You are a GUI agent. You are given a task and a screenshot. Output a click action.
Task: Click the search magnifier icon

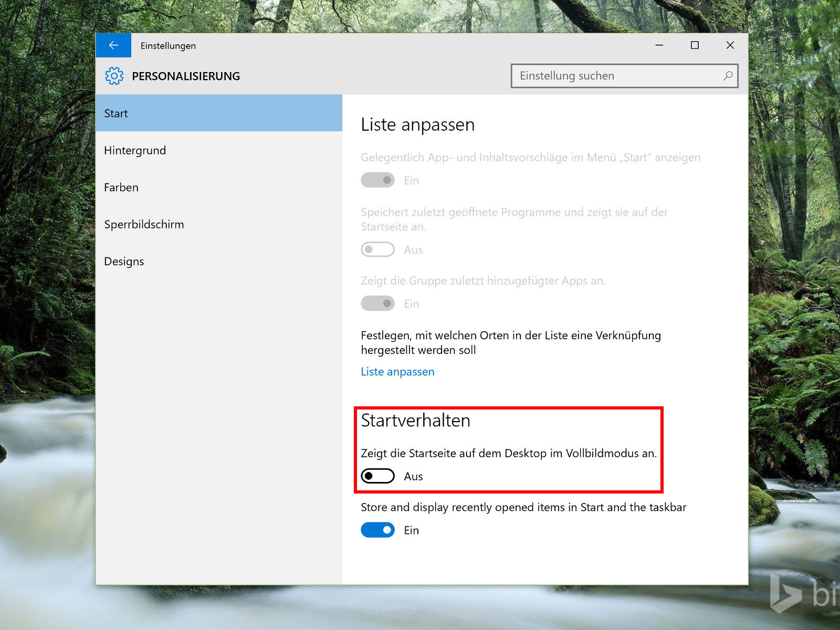pos(728,76)
